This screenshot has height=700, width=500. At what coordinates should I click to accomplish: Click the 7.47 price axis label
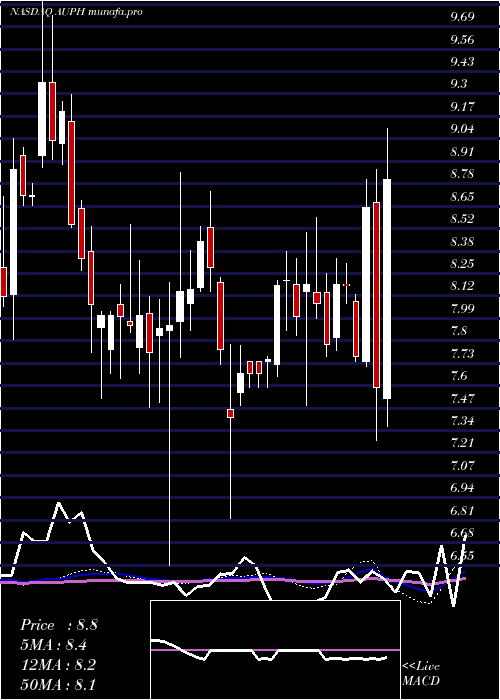462,399
